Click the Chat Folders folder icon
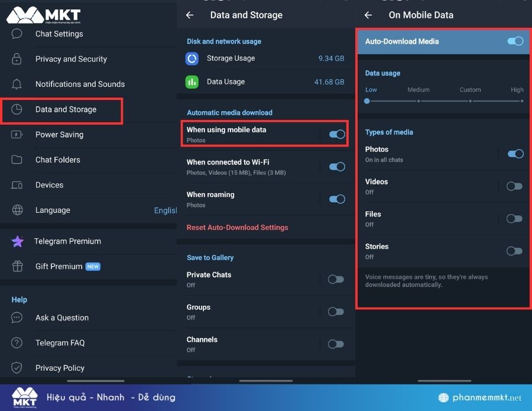532x411 pixels. (17, 160)
